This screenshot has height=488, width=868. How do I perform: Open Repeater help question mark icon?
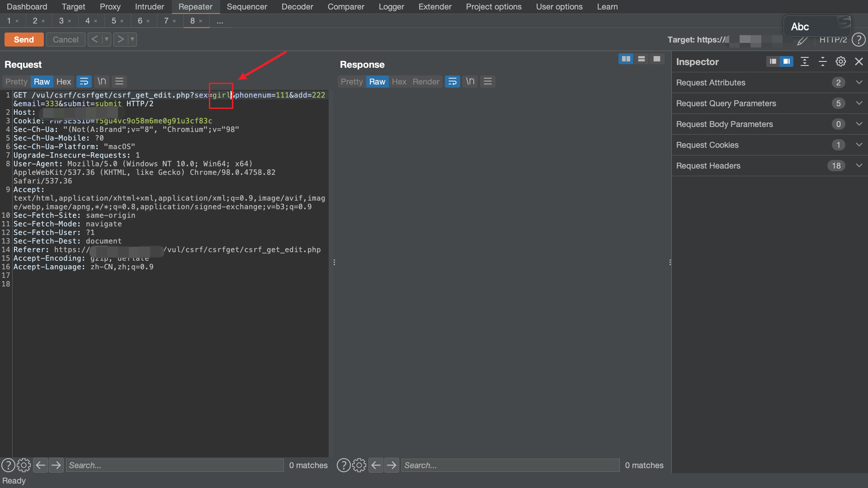(x=859, y=40)
